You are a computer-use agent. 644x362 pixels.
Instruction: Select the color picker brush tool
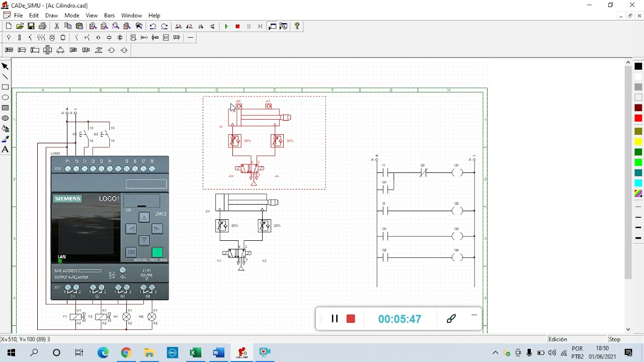coord(6,139)
